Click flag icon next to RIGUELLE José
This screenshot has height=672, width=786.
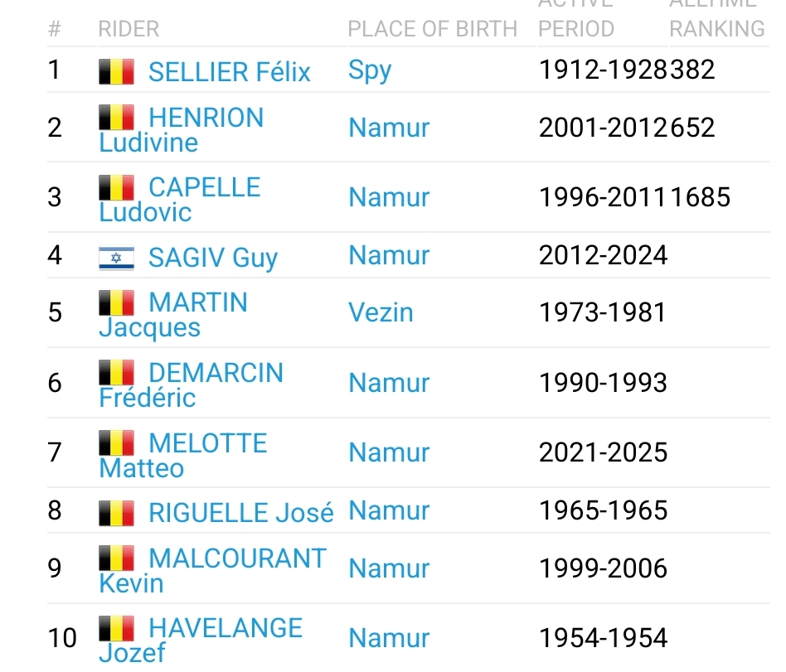pos(116,513)
